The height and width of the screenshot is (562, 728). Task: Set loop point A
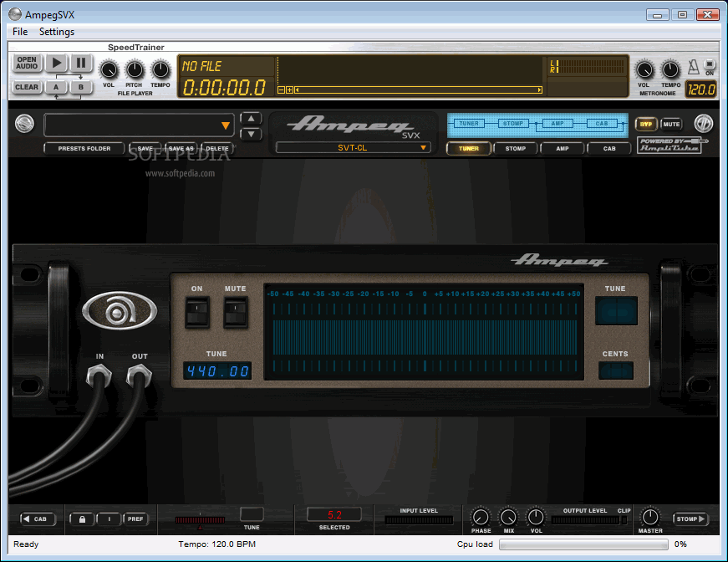coord(56,87)
